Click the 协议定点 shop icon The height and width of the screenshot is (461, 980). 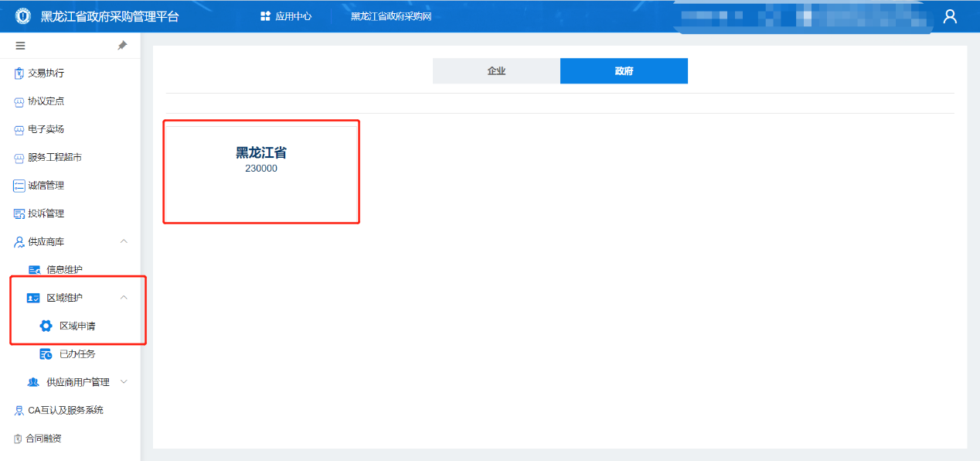tap(19, 101)
